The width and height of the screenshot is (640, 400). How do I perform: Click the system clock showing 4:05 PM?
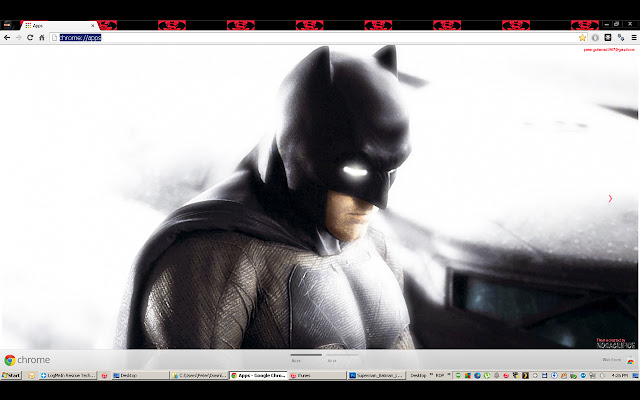click(620, 376)
